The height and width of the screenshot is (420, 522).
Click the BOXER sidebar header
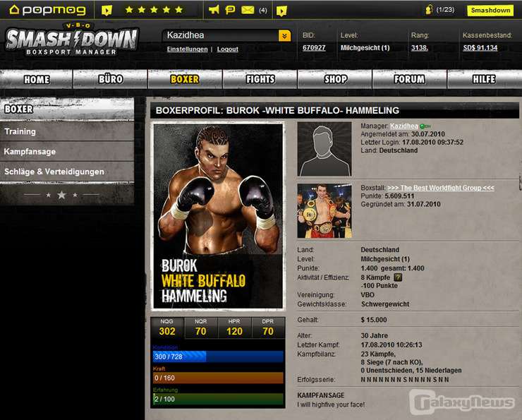click(x=67, y=109)
